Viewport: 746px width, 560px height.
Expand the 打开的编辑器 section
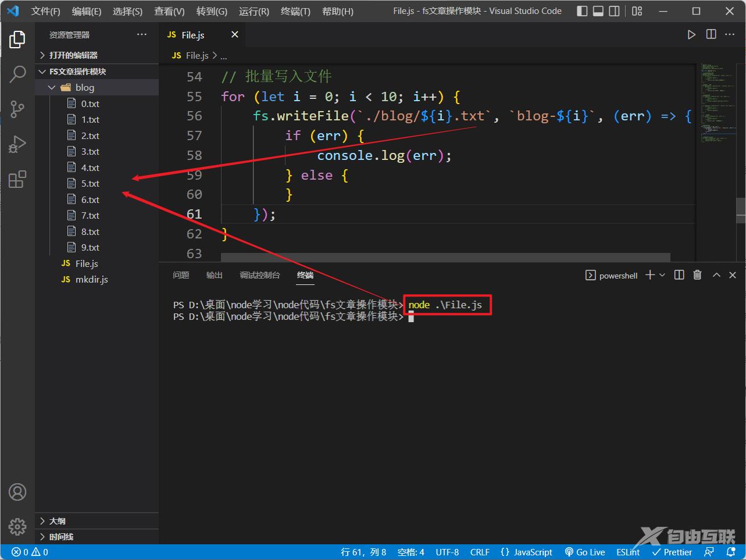[97, 55]
